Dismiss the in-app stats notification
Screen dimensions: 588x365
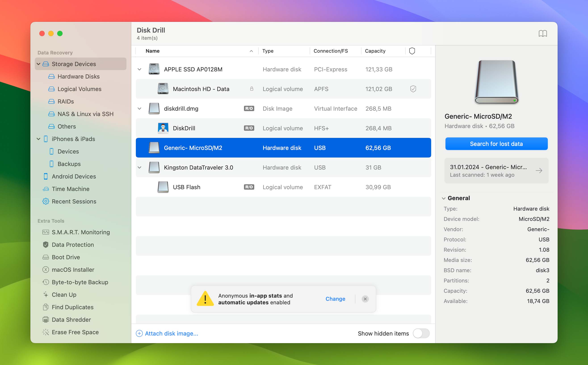click(x=365, y=299)
